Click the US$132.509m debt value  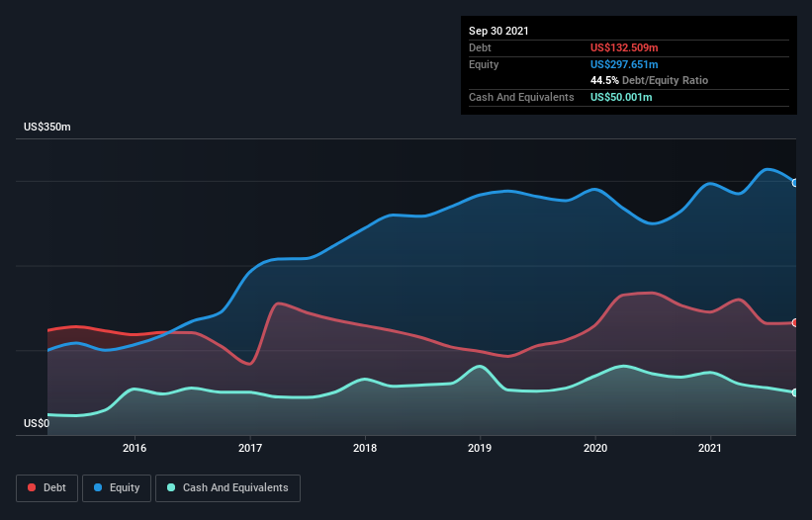coord(624,47)
